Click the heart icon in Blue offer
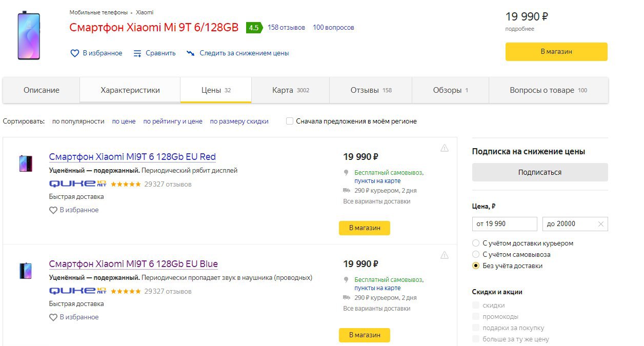 [53, 317]
